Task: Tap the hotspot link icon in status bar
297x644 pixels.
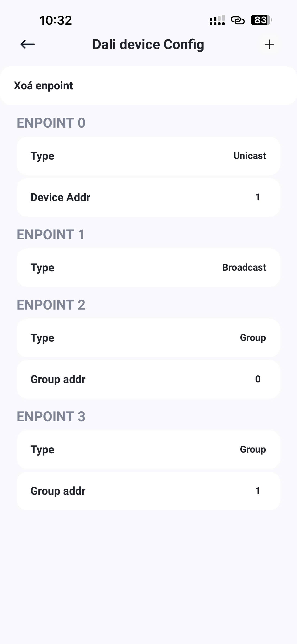Action: (238, 20)
